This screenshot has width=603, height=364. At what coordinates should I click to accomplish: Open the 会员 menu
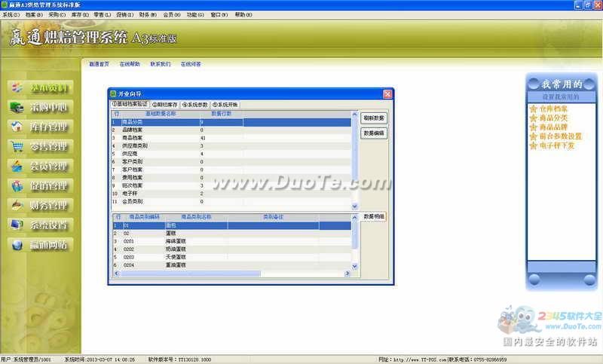[x=172, y=14]
